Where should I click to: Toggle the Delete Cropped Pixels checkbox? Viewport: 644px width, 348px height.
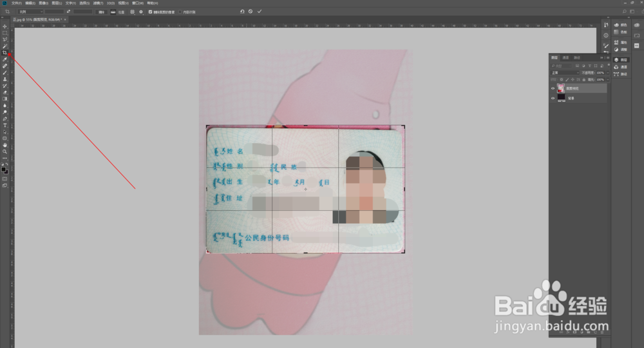[150, 12]
